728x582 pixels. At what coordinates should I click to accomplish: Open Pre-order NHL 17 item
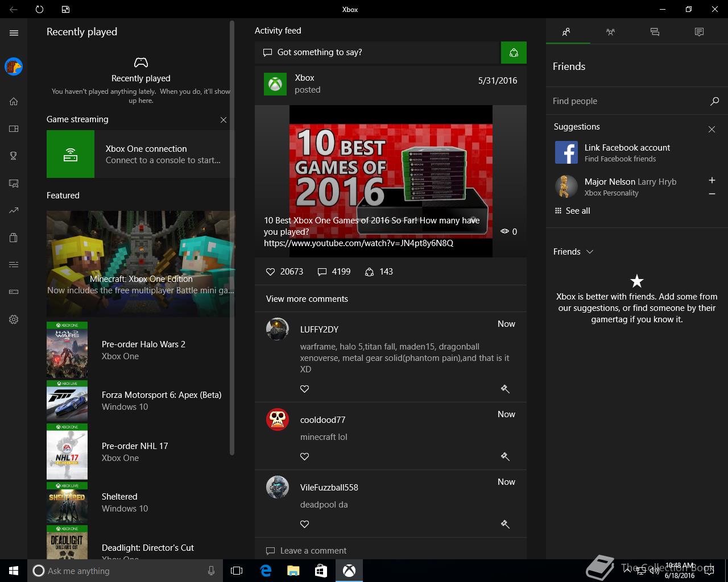click(140, 452)
